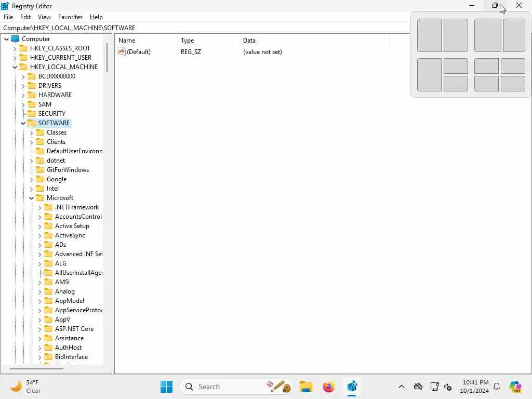
Task: Expand the DRIVERS key
Action: (x=23, y=86)
